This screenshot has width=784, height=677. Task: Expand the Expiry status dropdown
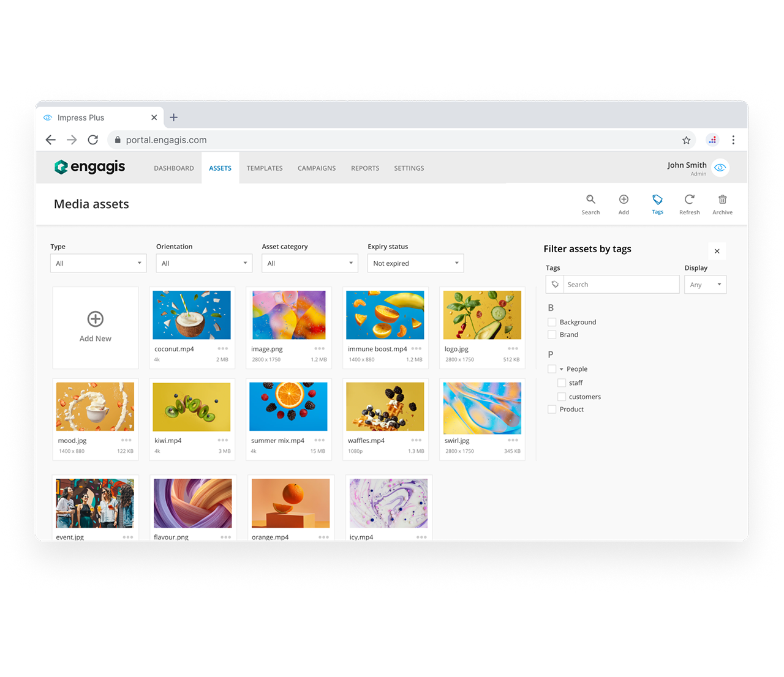pos(415,263)
